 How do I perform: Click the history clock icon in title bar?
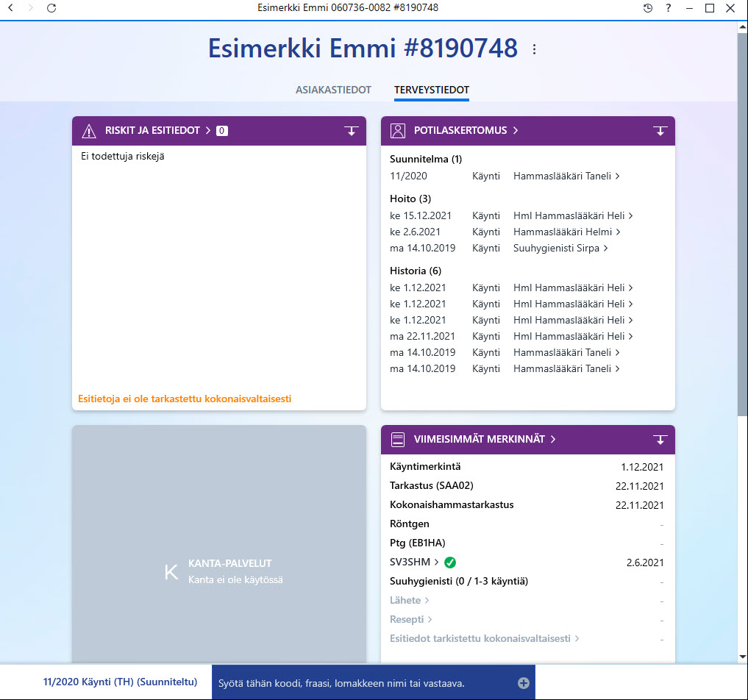(x=647, y=7)
